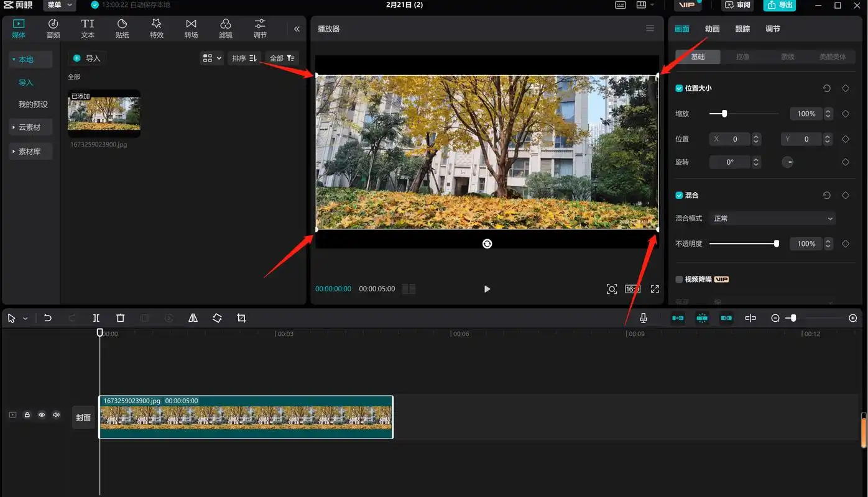Switch to the 抠像 sub-tab
This screenshot has width=868, height=497.
pyautogui.click(x=742, y=57)
